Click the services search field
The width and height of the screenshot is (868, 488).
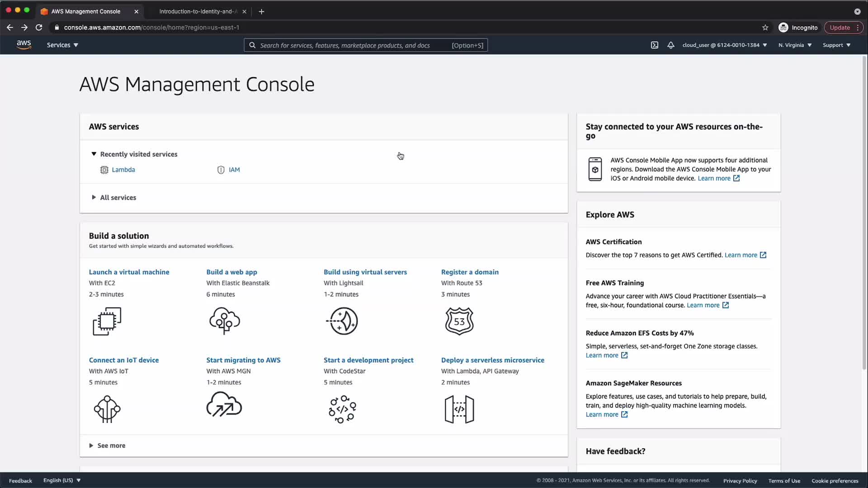353,45
